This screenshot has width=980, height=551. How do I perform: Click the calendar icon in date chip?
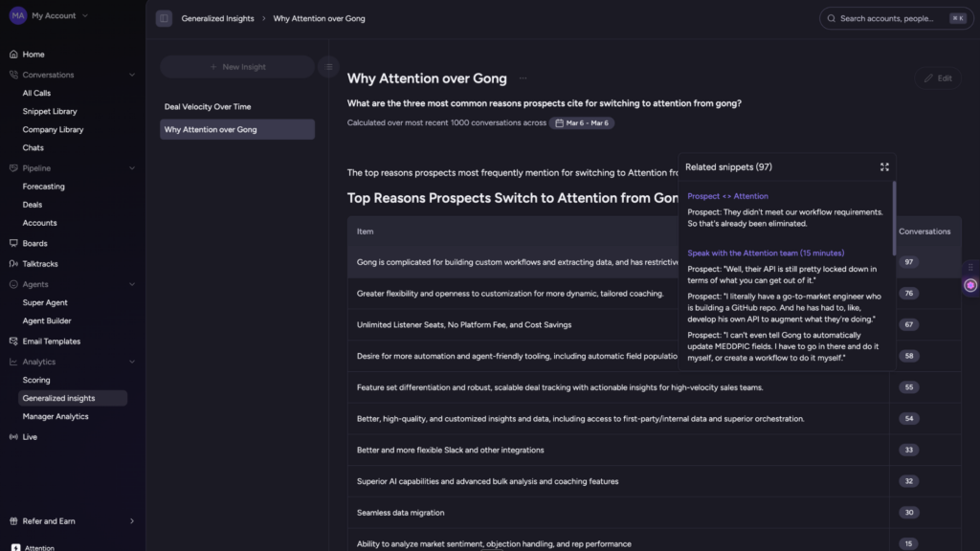tap(559, 123)
